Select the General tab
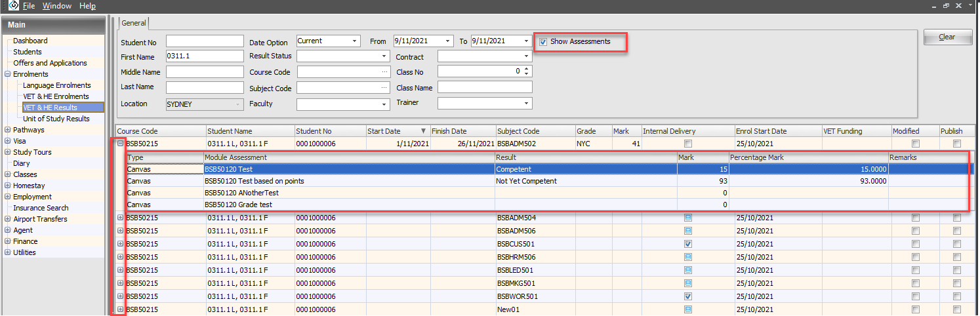 pyautogui.click(x=134, y=23)
